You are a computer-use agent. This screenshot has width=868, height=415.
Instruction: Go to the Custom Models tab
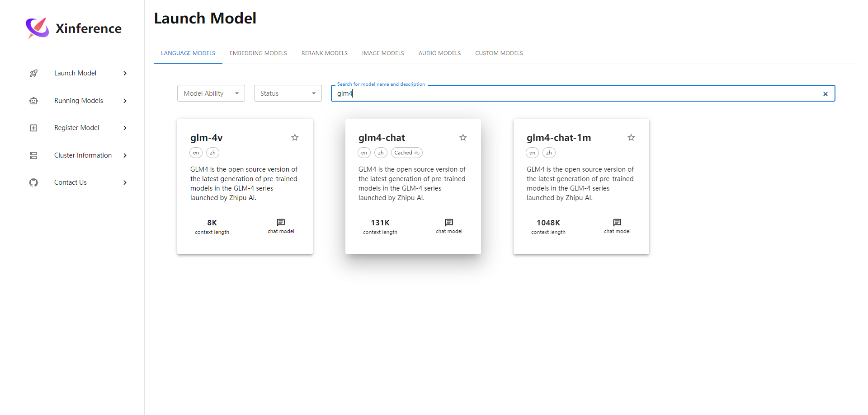pyautogui.click(x=499, y=53)
